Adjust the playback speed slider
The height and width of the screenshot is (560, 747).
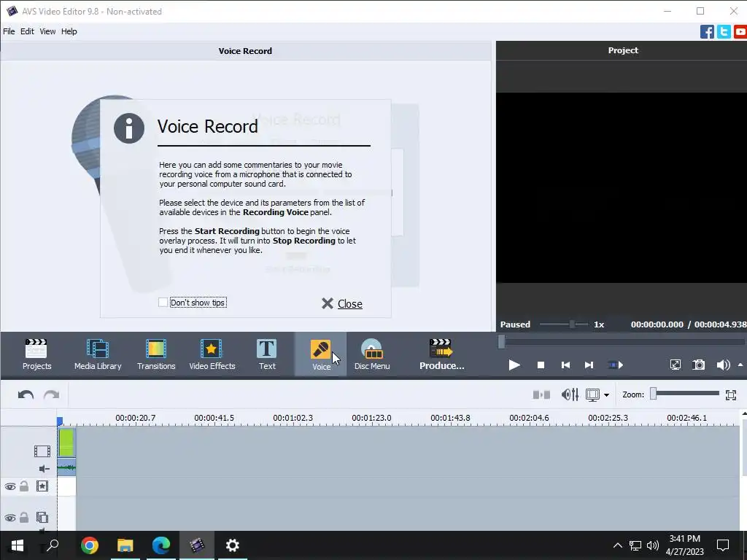(572, 324)
